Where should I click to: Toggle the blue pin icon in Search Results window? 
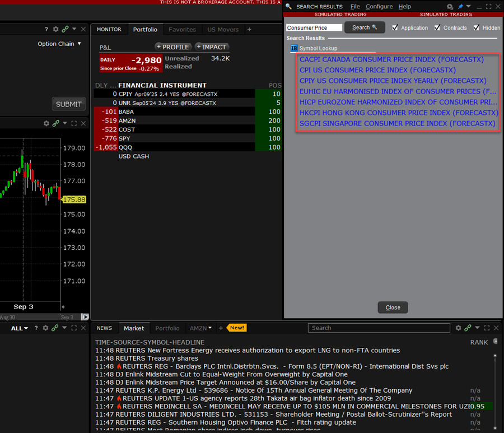(x=460, y=6)
